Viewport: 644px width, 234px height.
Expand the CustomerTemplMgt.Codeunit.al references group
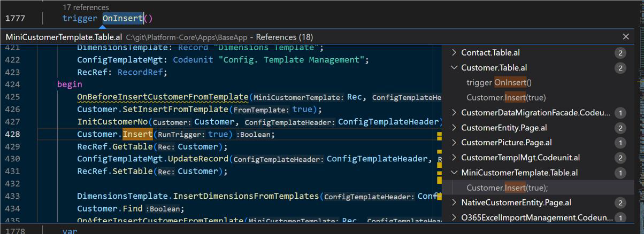[454, 158]
